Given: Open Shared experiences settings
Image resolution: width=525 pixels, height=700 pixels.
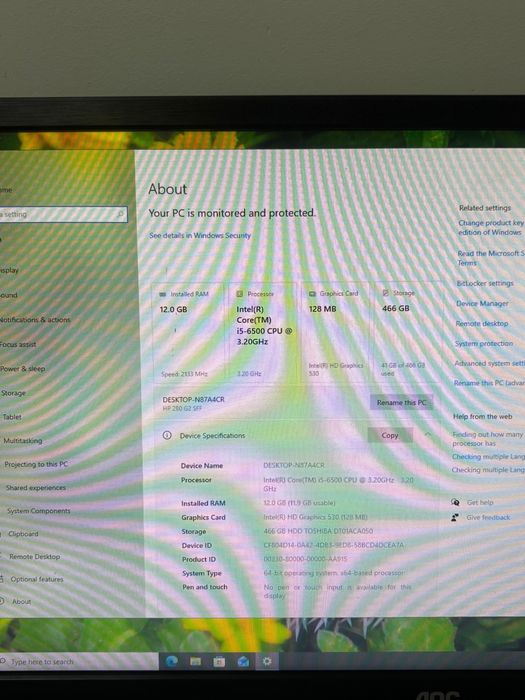Looking at the screenshot, I should tap(36, 488).
